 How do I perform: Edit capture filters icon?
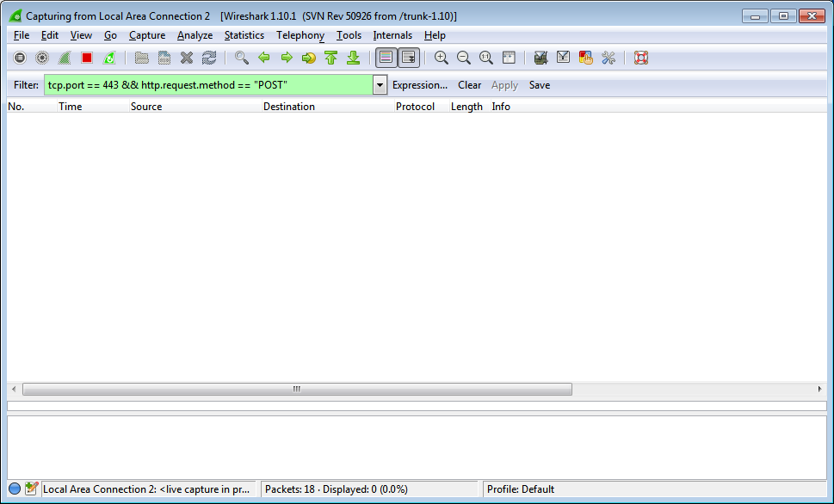tap(541, 58)
